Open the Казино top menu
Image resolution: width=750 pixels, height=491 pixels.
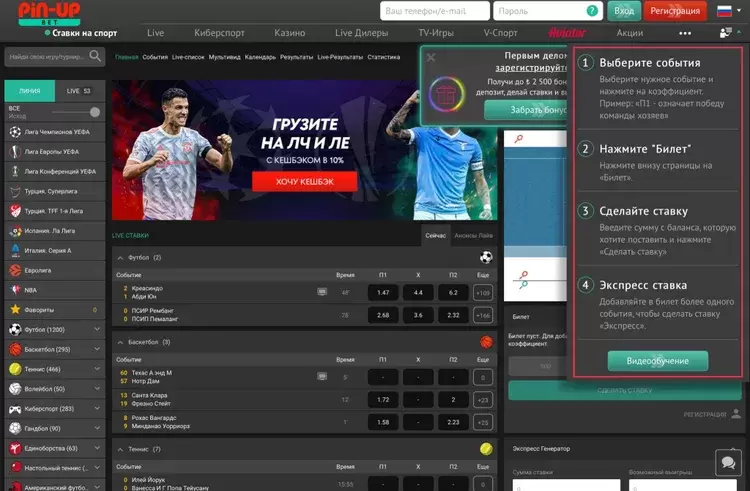tap(289, 33)
